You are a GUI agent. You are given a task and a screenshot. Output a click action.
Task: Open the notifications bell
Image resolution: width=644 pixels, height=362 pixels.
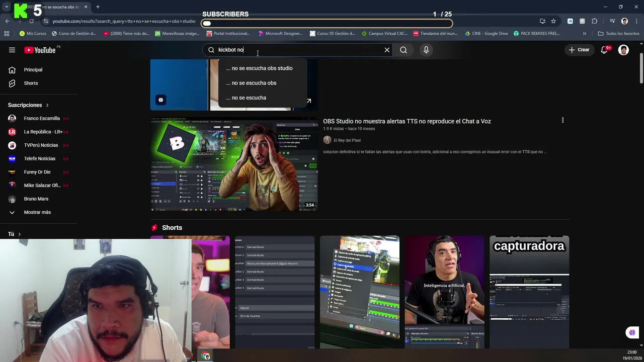click(x=604, y=50)
